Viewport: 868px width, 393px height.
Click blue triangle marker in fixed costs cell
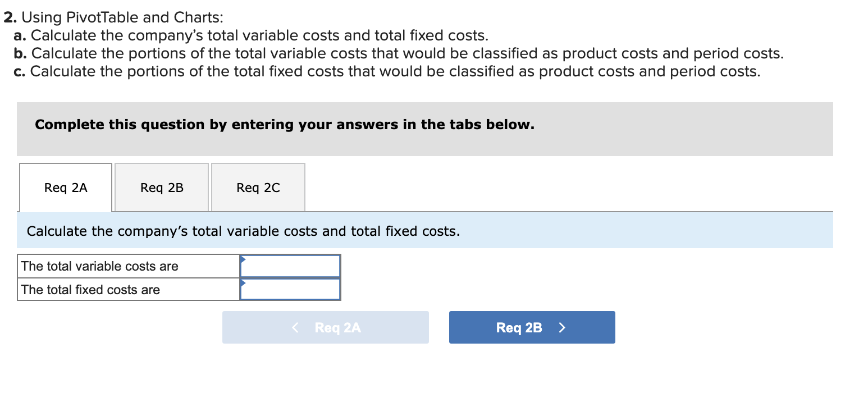[x=243, y=282]
